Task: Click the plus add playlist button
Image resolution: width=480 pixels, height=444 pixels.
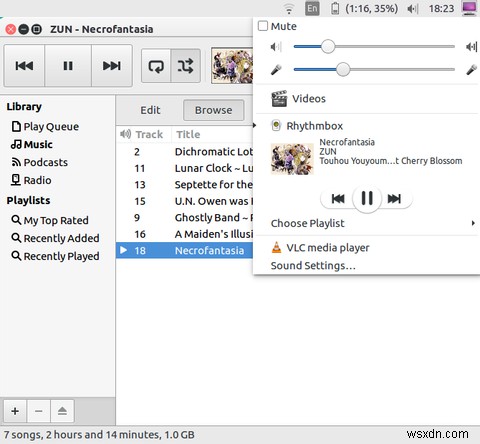Action: (x=15, y=411)
